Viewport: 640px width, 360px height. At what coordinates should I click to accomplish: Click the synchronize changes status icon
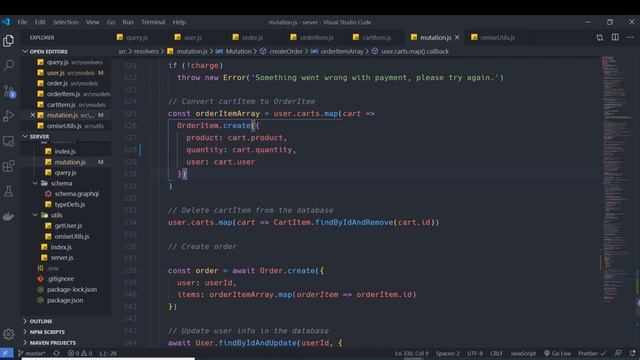pyautogui.click(x=56, y=353)
